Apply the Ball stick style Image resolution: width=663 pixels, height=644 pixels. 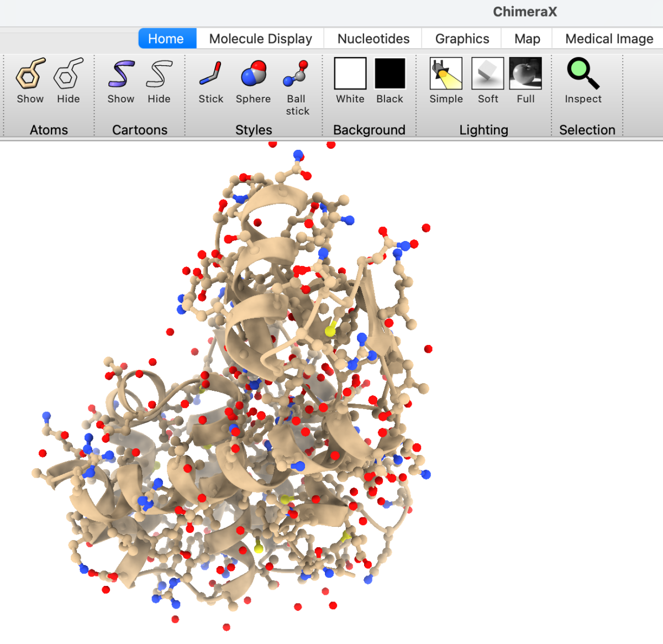pos(297,74)
